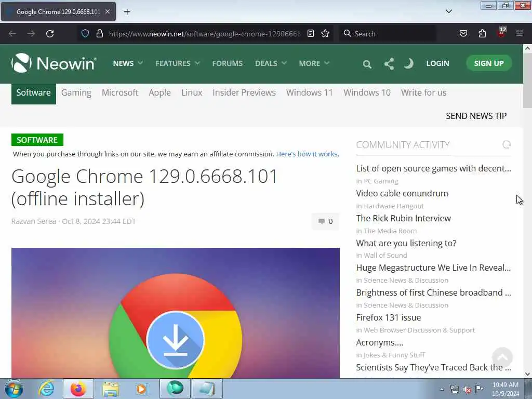Viewport: 532px width, 399px height.
Task: Toggle reader view icon in address bar
Action: click(311, 33)
